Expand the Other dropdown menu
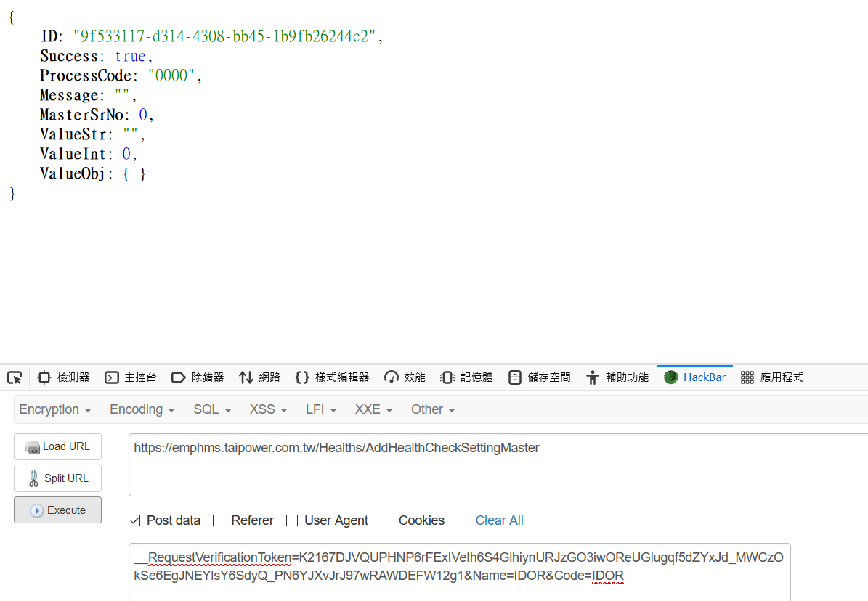Viewport: 868px width, 601px height. point(433,409)
